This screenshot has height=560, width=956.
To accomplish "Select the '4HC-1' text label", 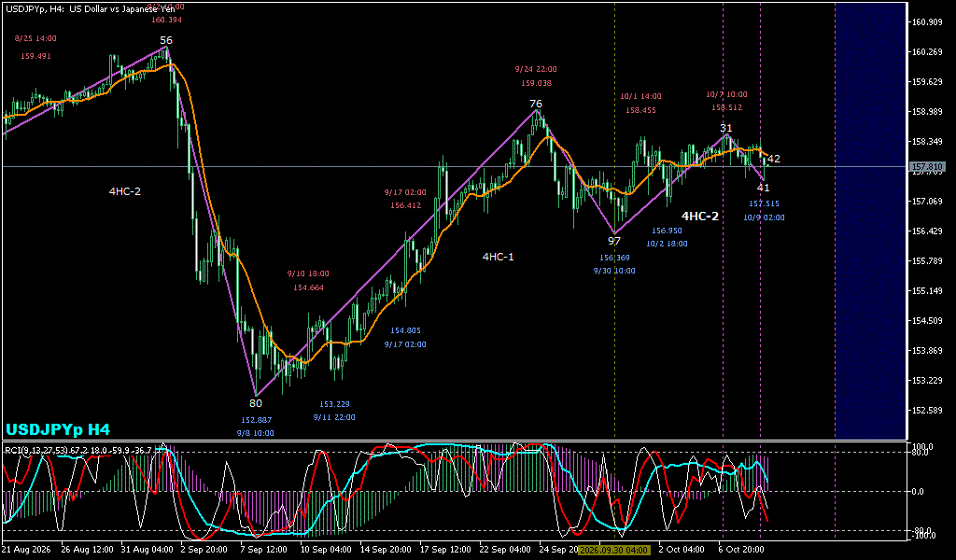I will [499, 257].
